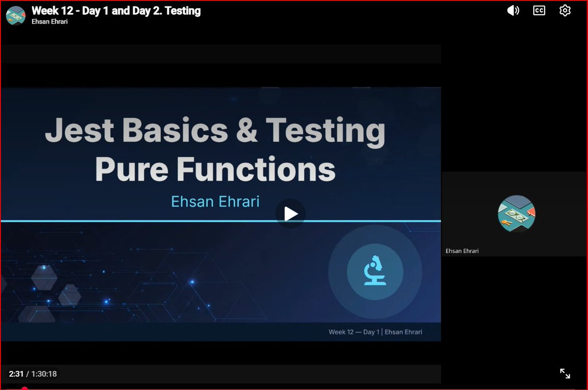This screenshot has height=390, width=588.
Task: Click the participant avatar in the side tile
Action: pos(516,213)
